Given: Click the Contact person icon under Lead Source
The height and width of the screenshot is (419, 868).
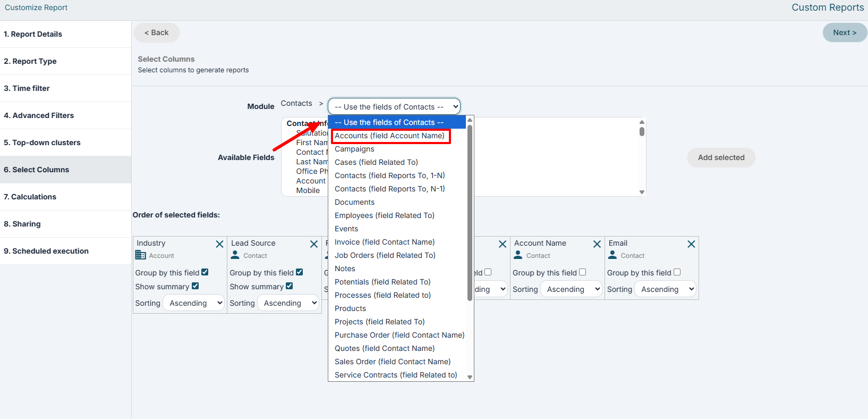Looking at the screenshot, I should pyautogui.click(x=235, y=255).
